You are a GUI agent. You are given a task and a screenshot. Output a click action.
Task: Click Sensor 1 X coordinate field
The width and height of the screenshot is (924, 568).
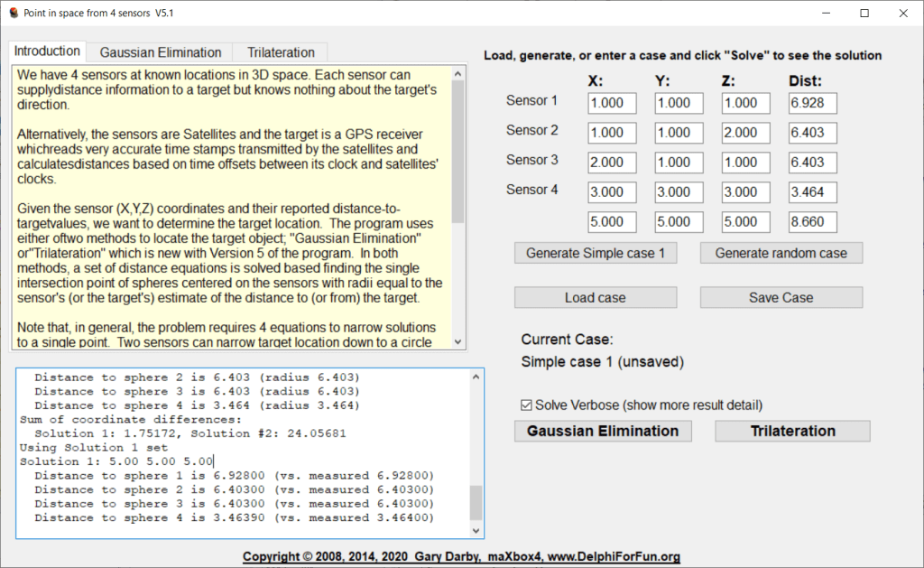coord(612,103)
